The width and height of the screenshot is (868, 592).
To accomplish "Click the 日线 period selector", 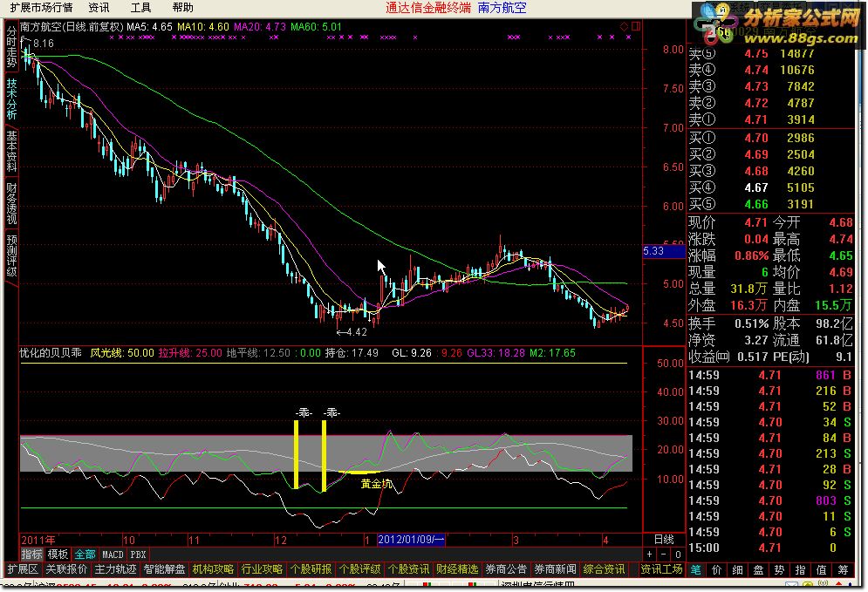I will coord(664,540).
